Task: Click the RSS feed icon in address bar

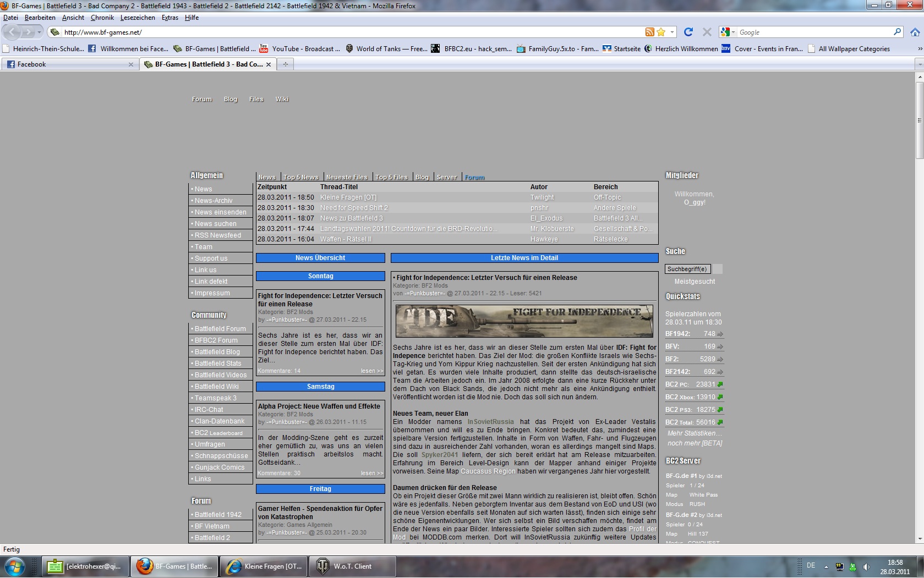Action: (650, 32)
